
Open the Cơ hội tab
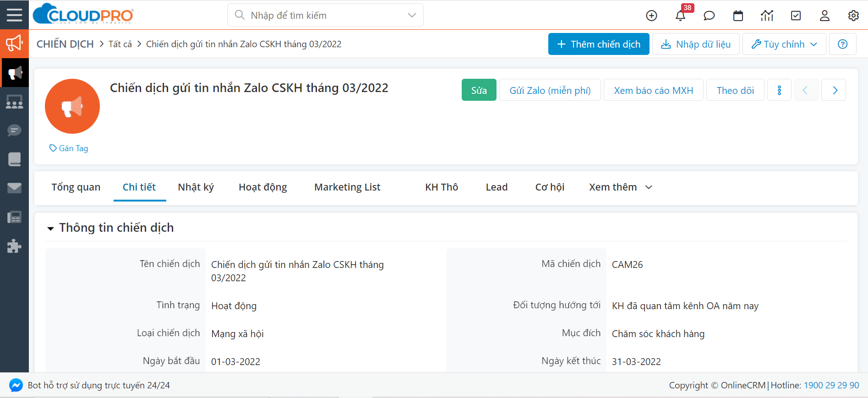(550, 187)
